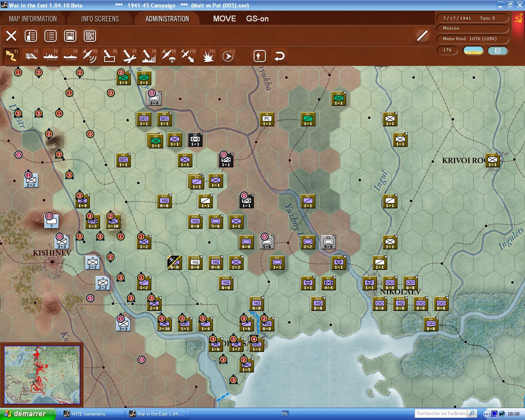Click the minimap in the corner

tap(42, 374)
